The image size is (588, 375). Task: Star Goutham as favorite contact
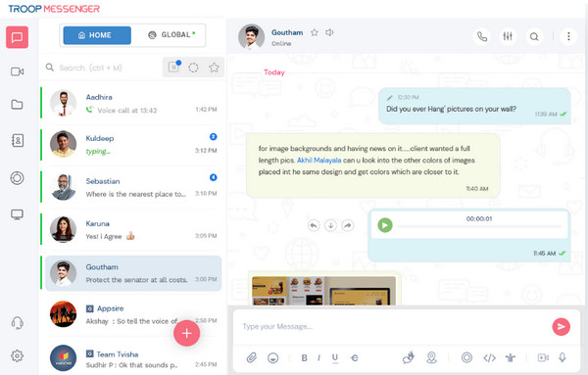(x=315, y=32)
